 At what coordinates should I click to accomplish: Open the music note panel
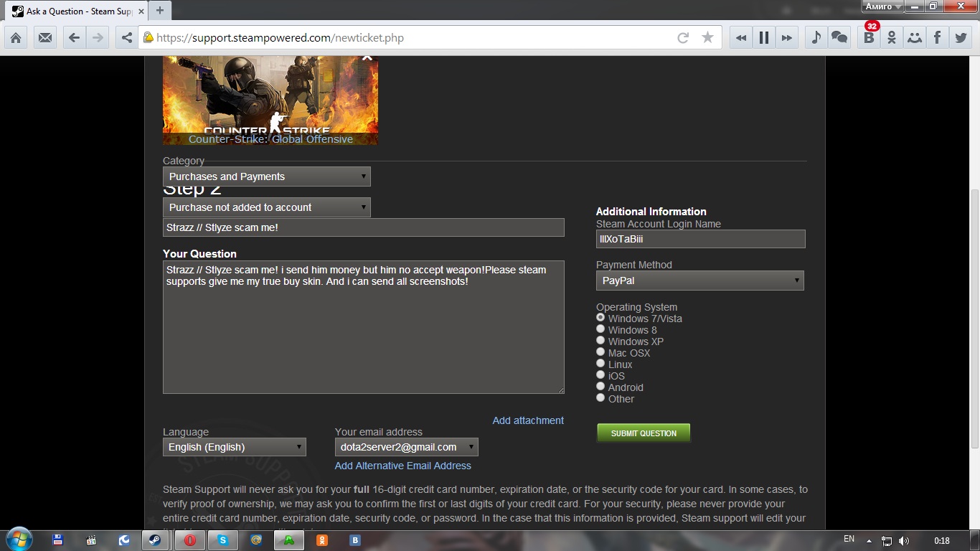coord(816,38)
